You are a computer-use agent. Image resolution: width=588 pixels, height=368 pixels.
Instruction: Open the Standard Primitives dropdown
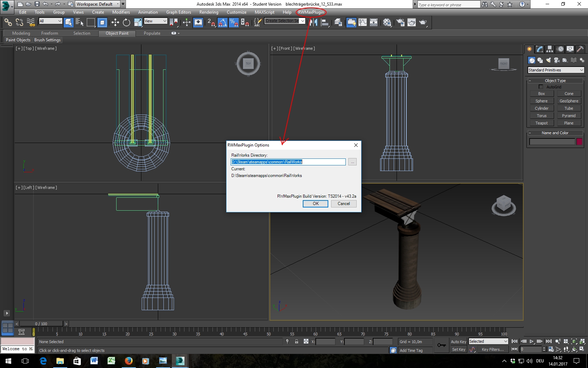click(555, 70)
